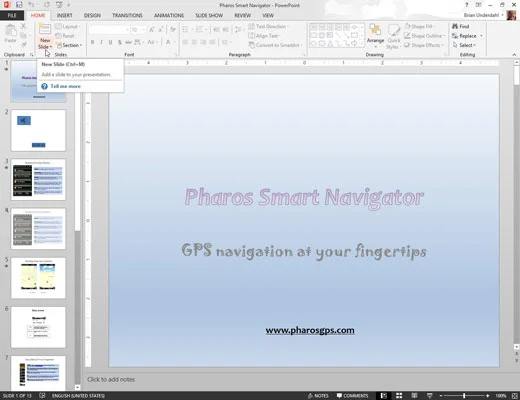
Task: Click zoom out minus button
Action: (x=441, y=396)
